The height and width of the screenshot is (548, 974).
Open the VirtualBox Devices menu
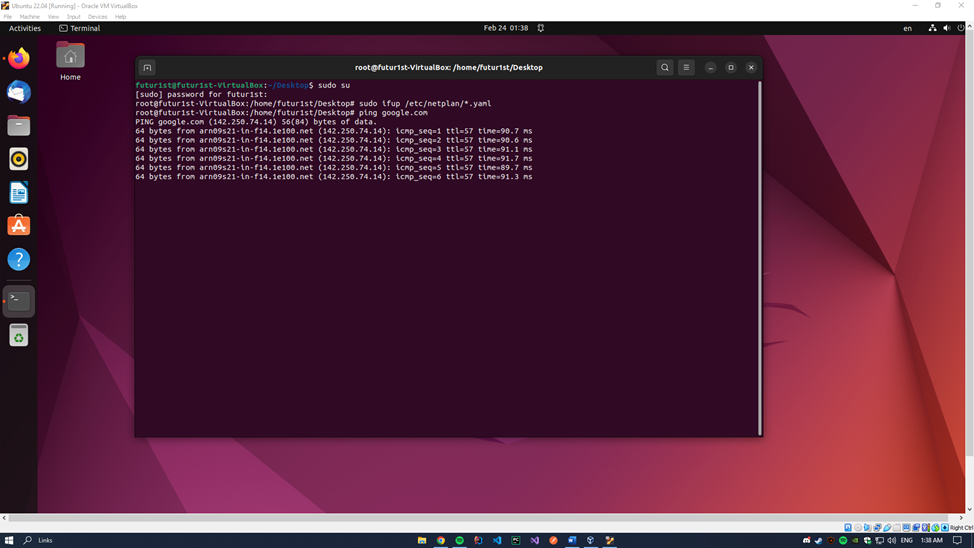pos(98,17)
